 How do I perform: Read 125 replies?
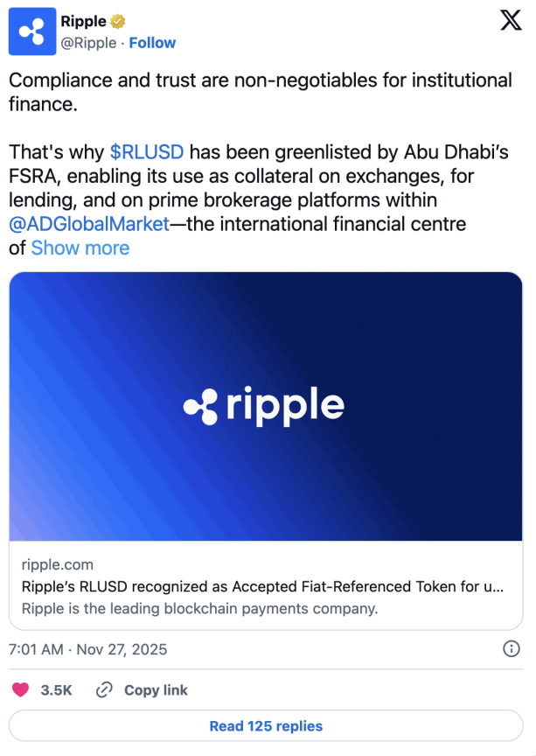coord(266,726)
